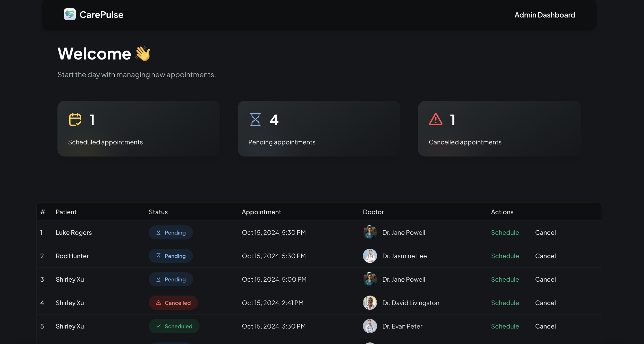Click the pending appointments hourglass icon
Image resolution: width=644 pixels, height=344 pixels.
point(255,120)
